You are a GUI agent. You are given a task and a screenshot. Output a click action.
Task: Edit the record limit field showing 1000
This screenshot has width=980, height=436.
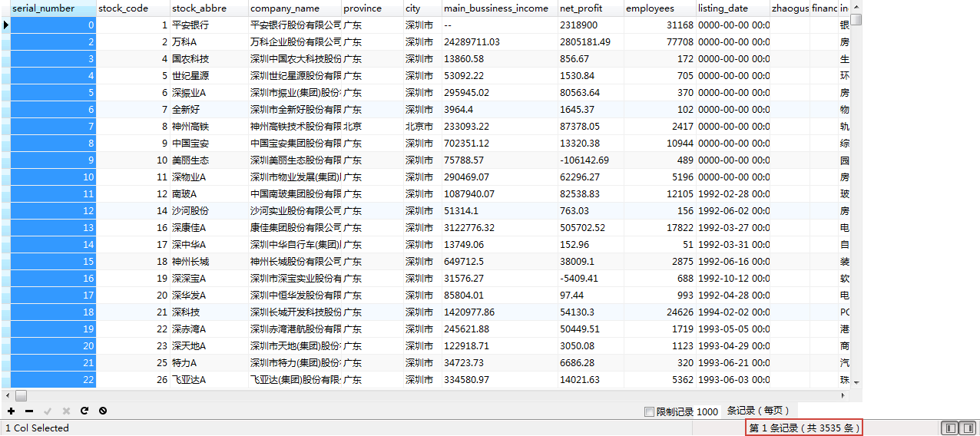[x=707, y=412]
